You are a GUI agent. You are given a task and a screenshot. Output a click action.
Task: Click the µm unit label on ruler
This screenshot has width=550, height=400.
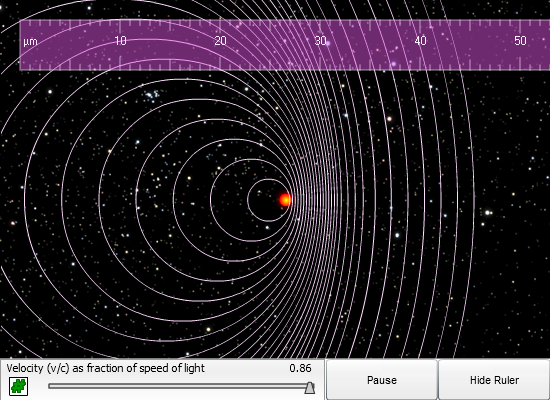click(30, 42)
